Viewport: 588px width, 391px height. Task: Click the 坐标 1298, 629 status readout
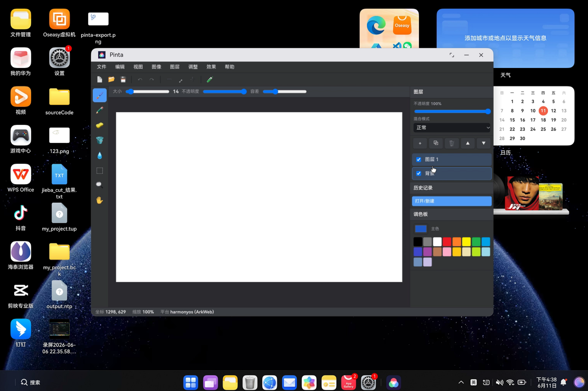click(x=111, y=312)
